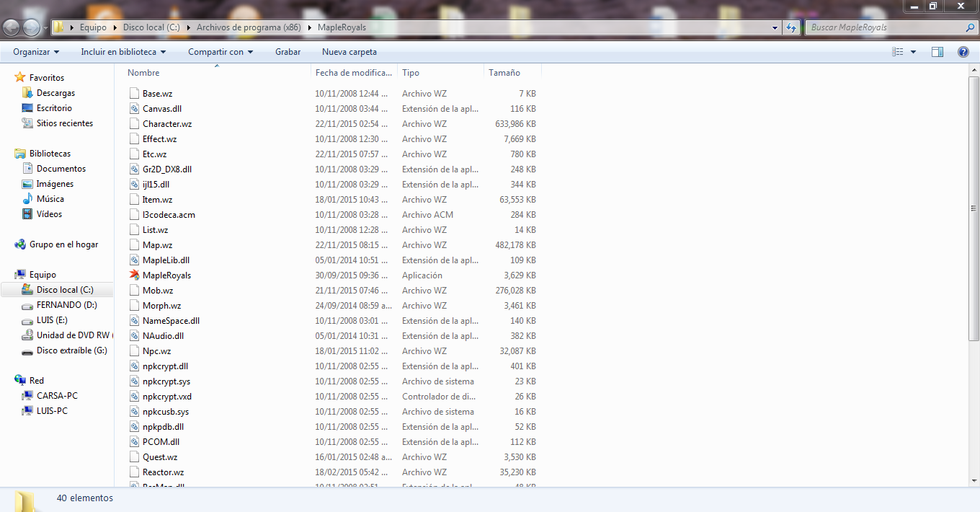Open the Descargas folder icon
Screen dimensions: 980x512
tap(27, 93)
